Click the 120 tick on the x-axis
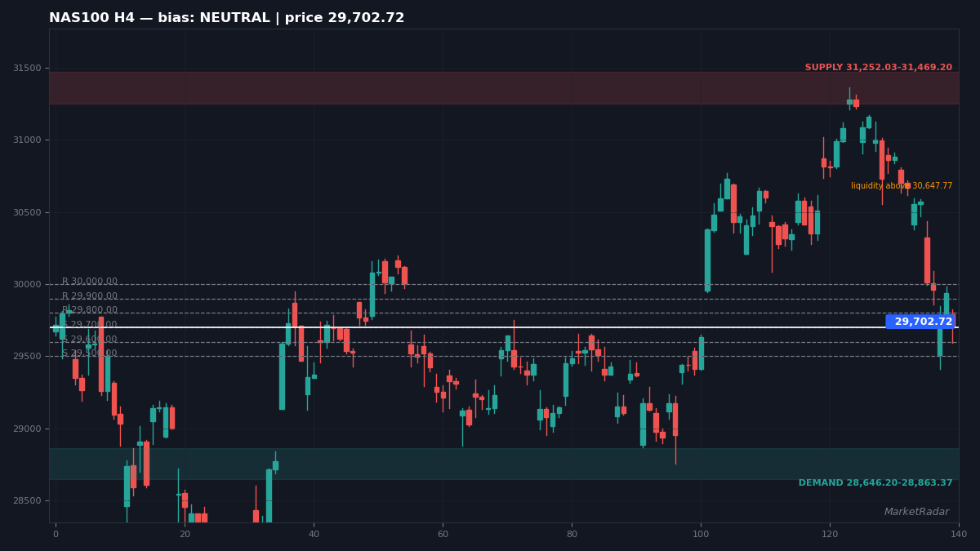 [x=830, y=534]
